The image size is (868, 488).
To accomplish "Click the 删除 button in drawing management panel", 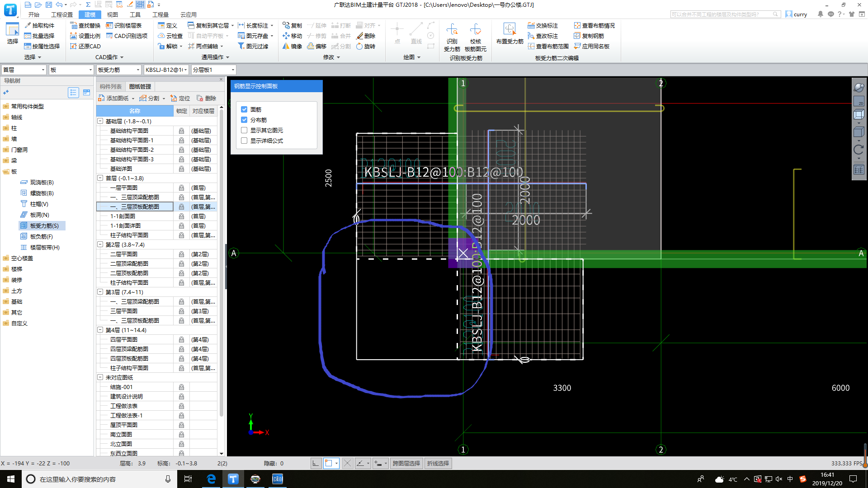I will (x=206, y=98).
